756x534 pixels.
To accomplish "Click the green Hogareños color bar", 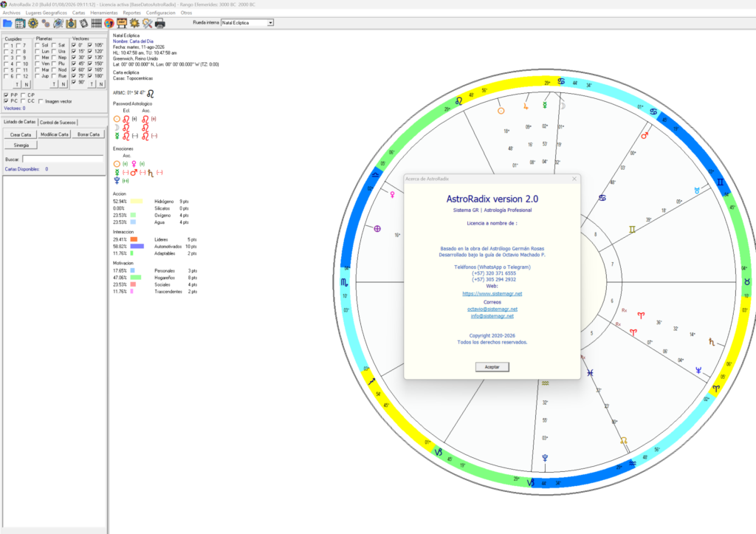I will point(136,278).
